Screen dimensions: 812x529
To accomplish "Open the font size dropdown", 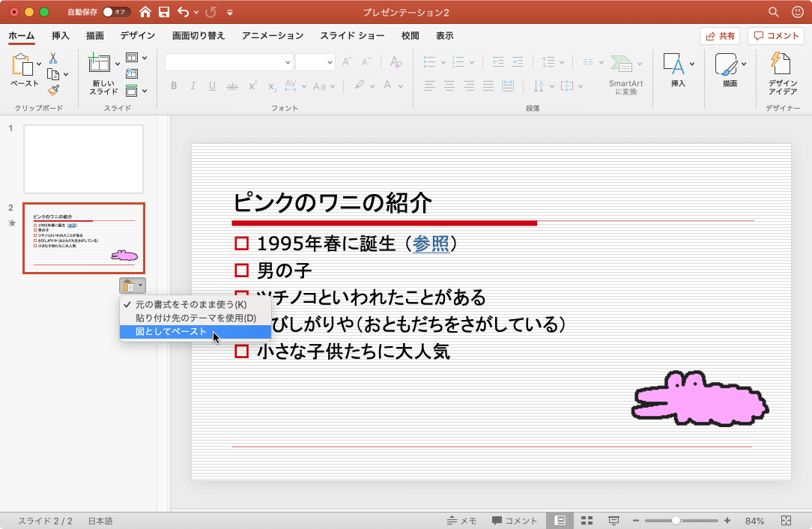I will 315,62.
